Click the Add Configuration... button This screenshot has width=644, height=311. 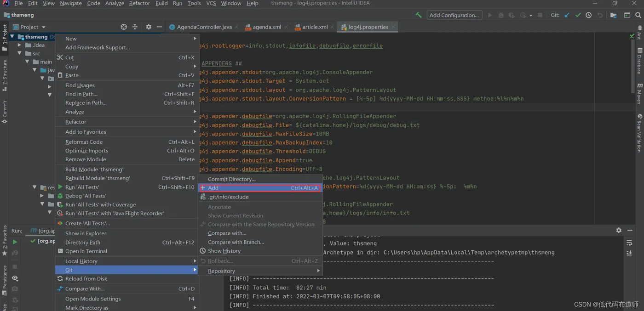454,15
